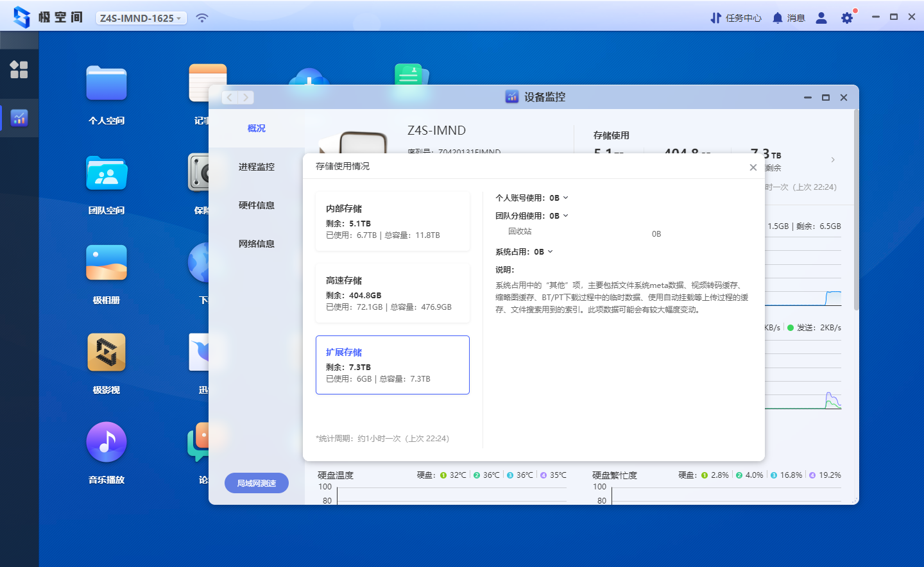Open the 团队空间 desktop icon
Viewport: 924px width, 567px height.
pyautogui.click(x=107, y=174)
